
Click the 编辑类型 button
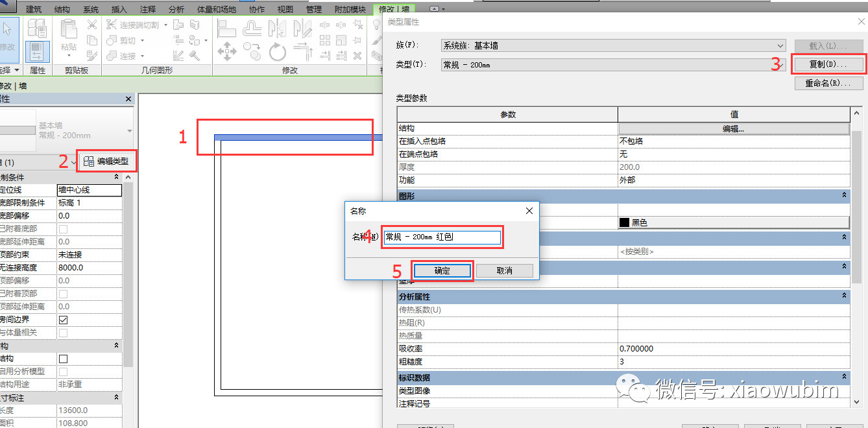pyautogui.click(x=106, y=161)
